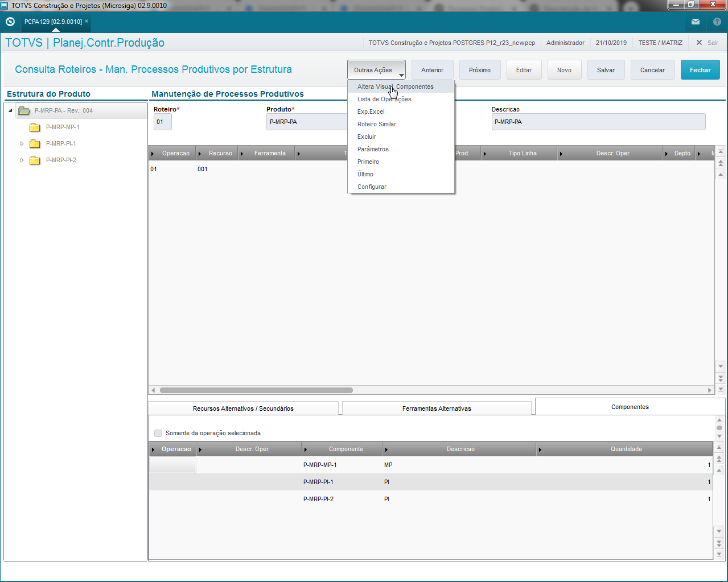Select the Componentes tab
Image resolution: width=728 pixels, height=582 pixels.
pyautogui.click(x=630, y=407)
